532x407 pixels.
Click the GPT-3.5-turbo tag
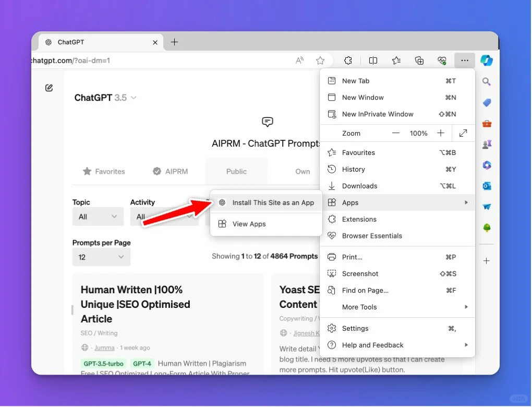coord(103,364)
